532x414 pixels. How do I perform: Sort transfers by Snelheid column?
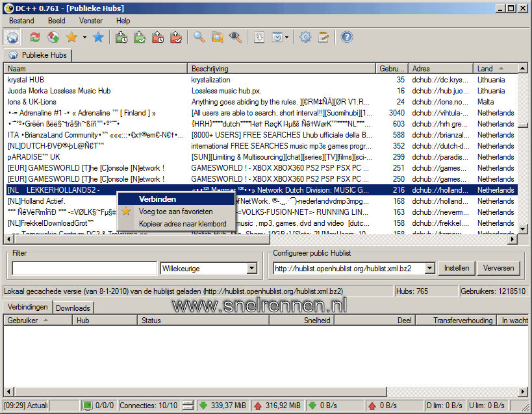click(x=301, y=320)
